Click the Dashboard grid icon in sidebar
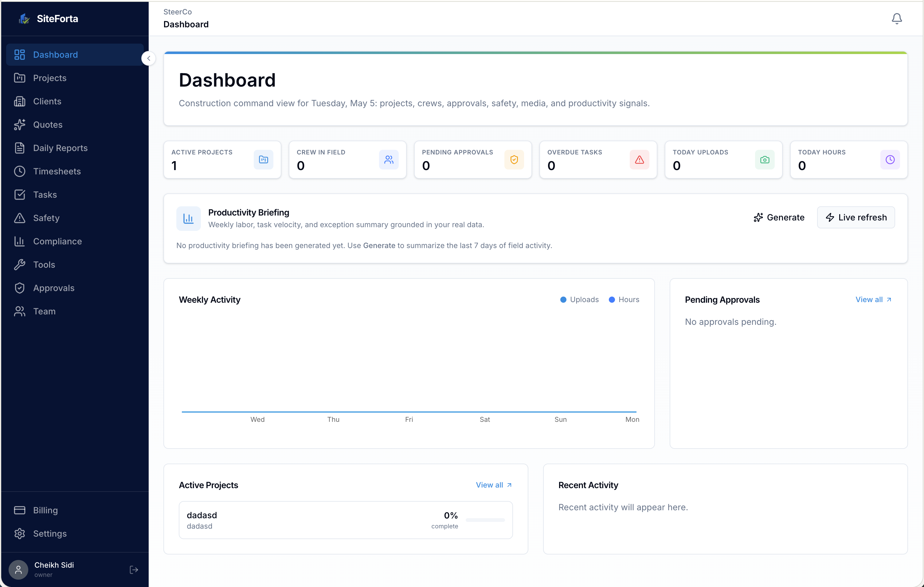This screenshot has height=587, width=924. click(20, 54)
